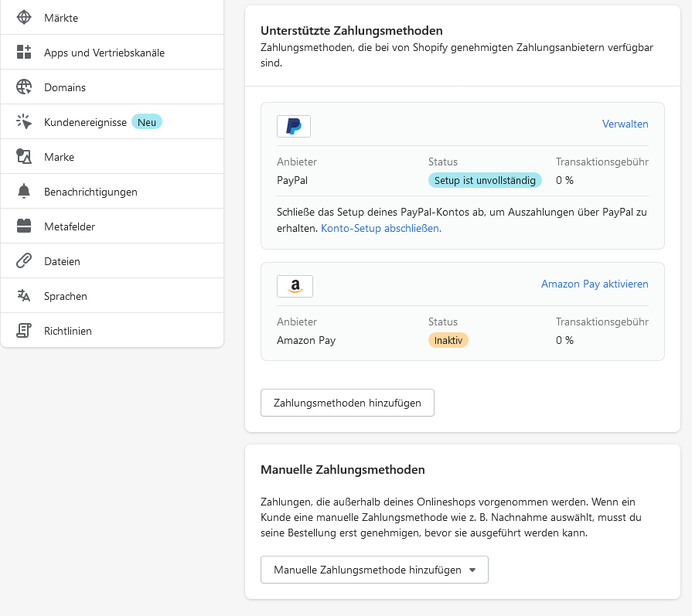Click the Märkte globe icon
Viewport: 692px width, 616px height.
tap(24, 18)
